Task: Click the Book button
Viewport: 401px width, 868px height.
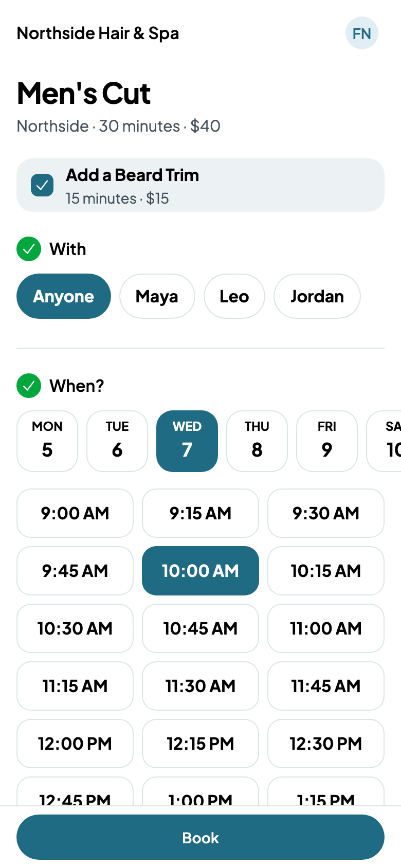Action: pos(200,837)
